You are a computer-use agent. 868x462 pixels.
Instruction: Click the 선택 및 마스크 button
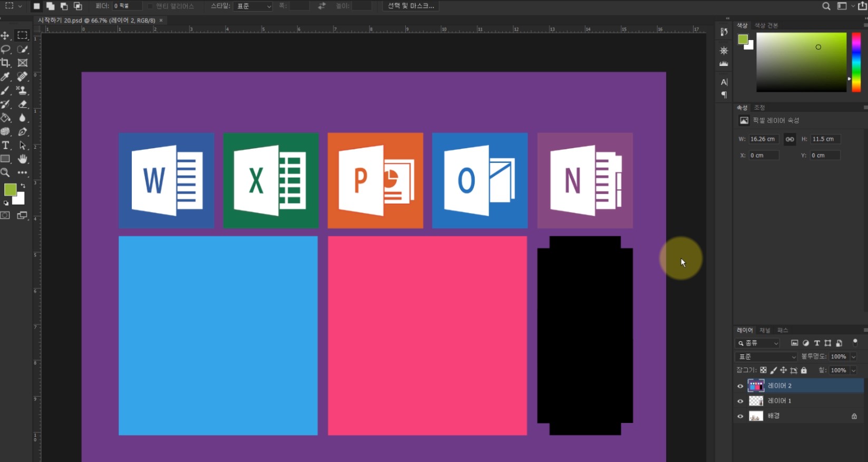411,6
